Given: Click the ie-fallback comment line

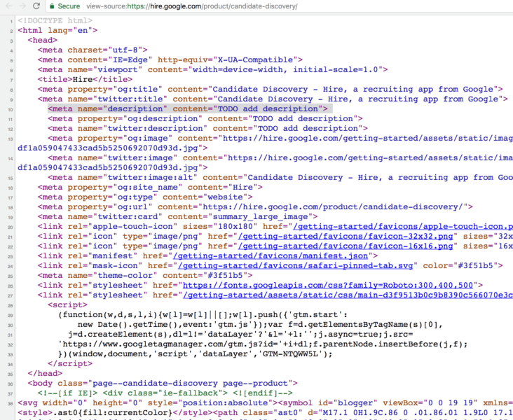Looking at the screenshot, I should coord(165,393).
